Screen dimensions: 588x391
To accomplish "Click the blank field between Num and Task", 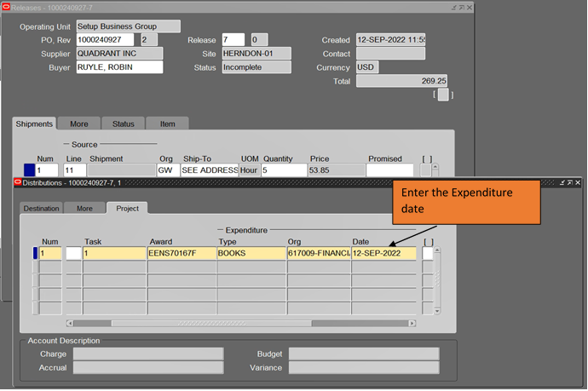I will point(74,253).
